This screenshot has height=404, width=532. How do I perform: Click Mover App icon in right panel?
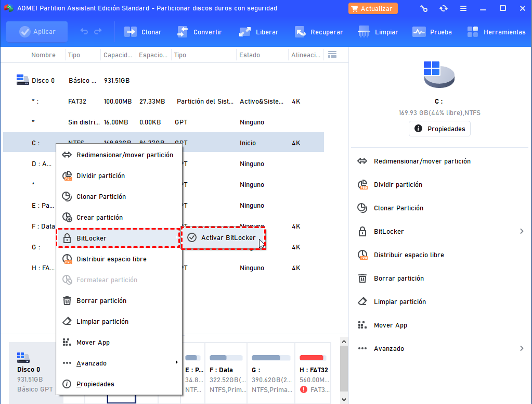[362, 325]
